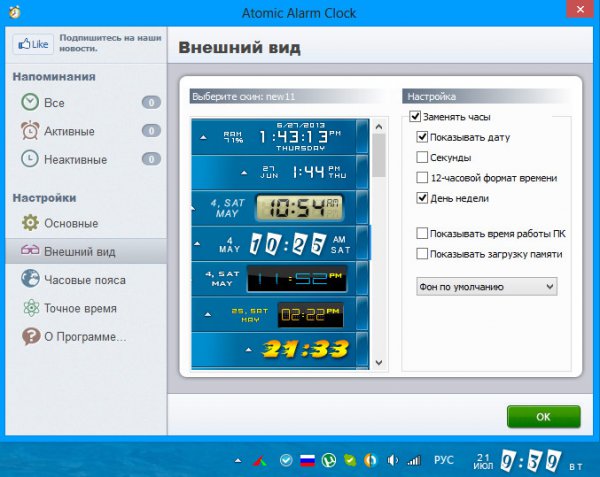This screenshot has height=477, width=600.
Task: Click the alarm clock icon beside Активные
Action: click(x=30, y=130)
